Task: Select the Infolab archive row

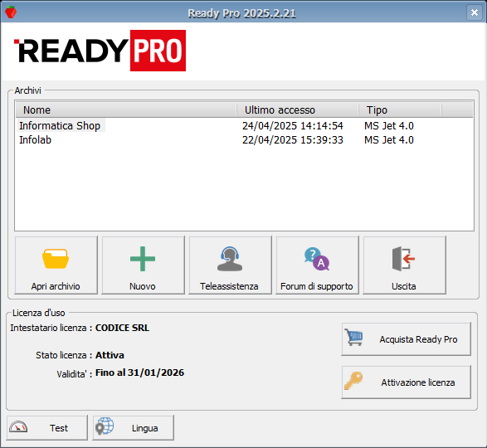Action: [x=244, y=140]
